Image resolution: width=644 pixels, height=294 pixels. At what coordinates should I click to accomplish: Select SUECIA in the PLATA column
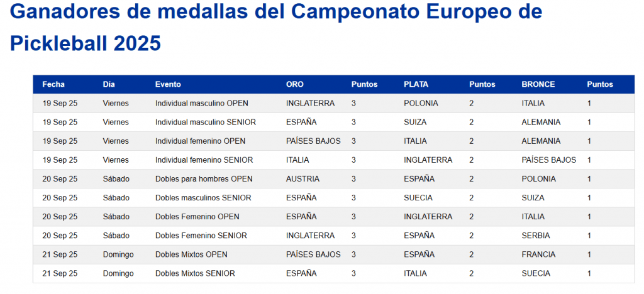tap(418, 198)
